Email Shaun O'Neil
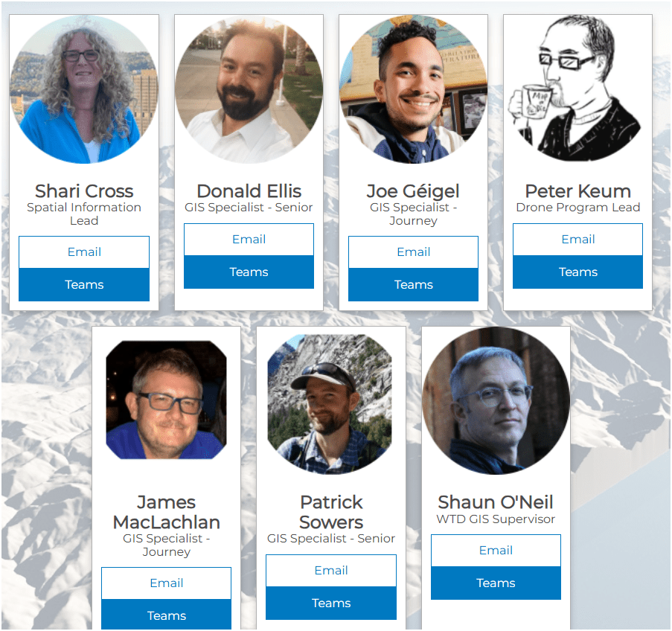 [x=496, y=551]
